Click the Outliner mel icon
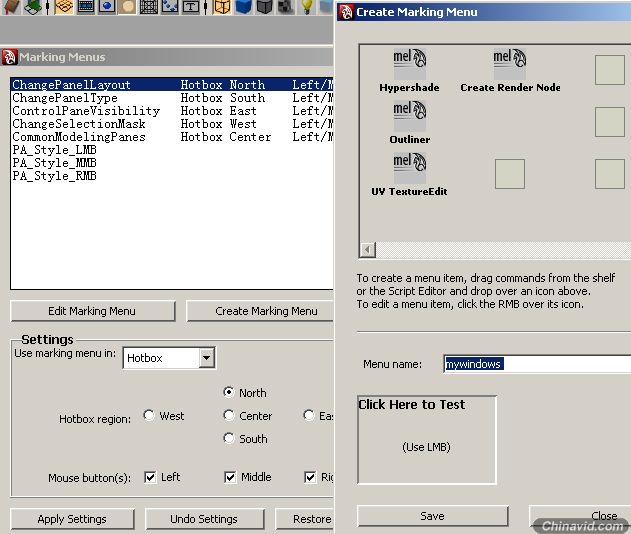 (x=409, y=116)
